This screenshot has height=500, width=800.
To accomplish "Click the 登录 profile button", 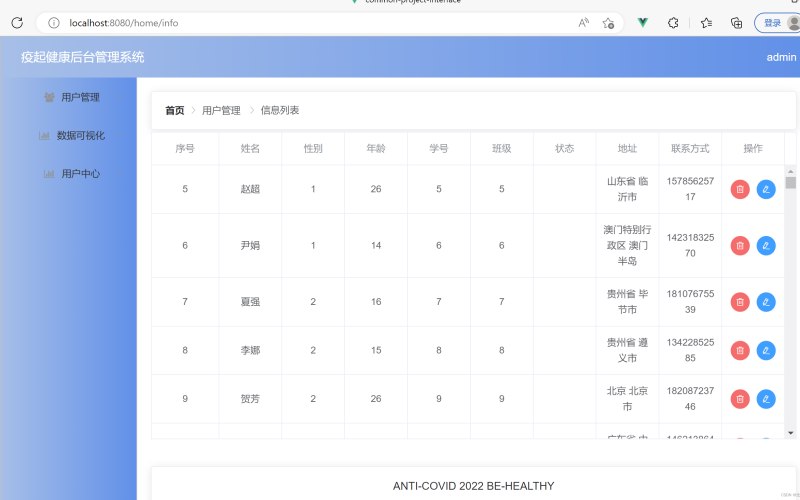I will 778,22.
